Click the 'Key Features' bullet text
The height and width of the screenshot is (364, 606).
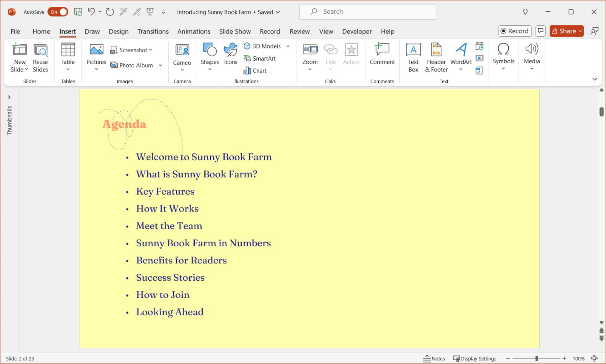coord(165,191)
